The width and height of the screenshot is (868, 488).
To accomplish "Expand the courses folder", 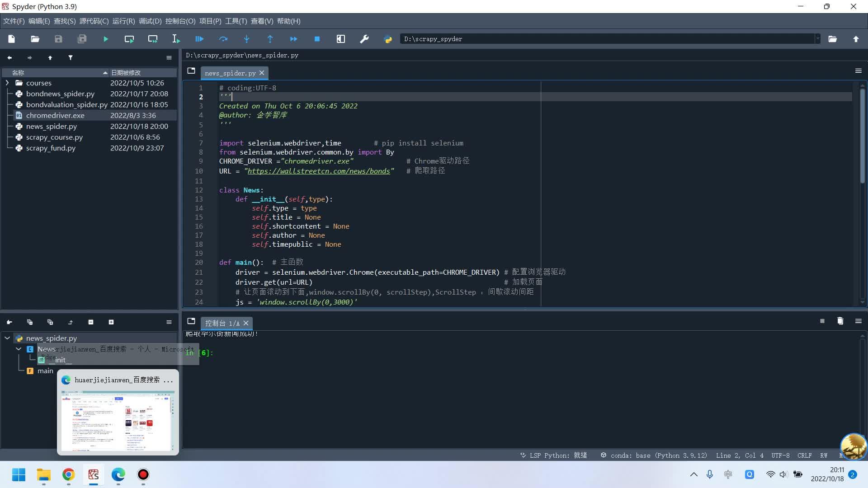I will (7, 83).
